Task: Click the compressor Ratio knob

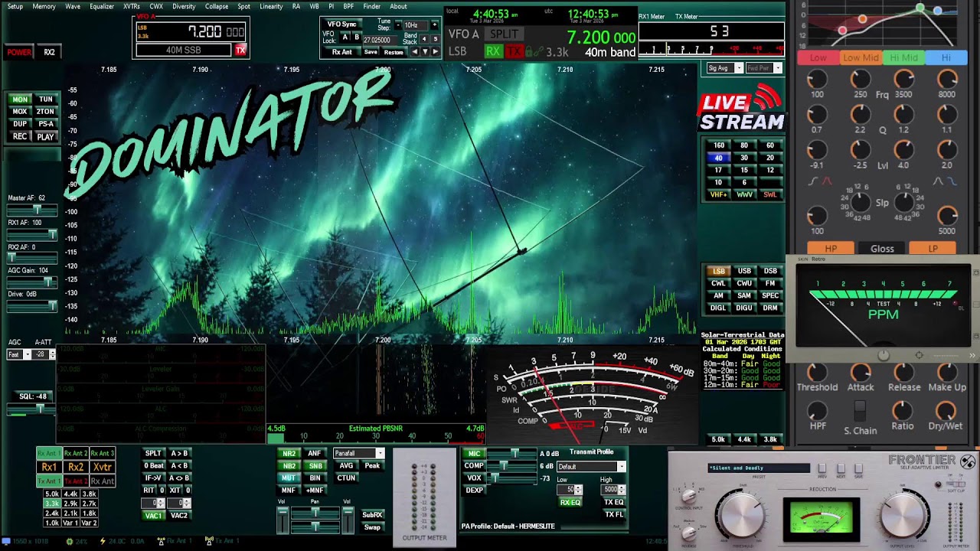Action: pyautogui.click(x=903, y=410)
